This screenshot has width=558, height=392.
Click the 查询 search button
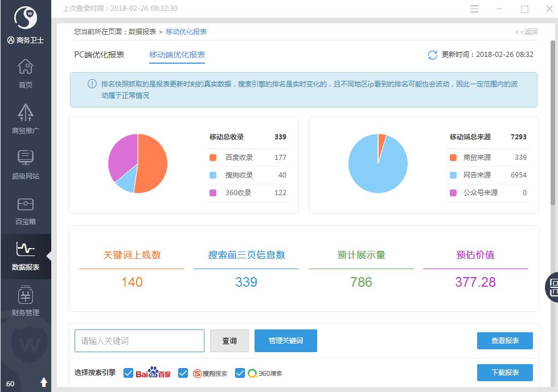229,341
